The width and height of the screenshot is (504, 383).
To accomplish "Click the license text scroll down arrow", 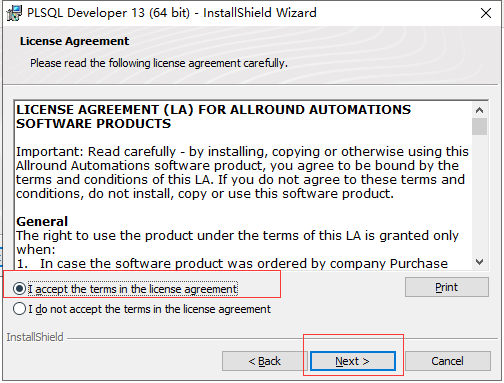I will (x=479, y=262).
